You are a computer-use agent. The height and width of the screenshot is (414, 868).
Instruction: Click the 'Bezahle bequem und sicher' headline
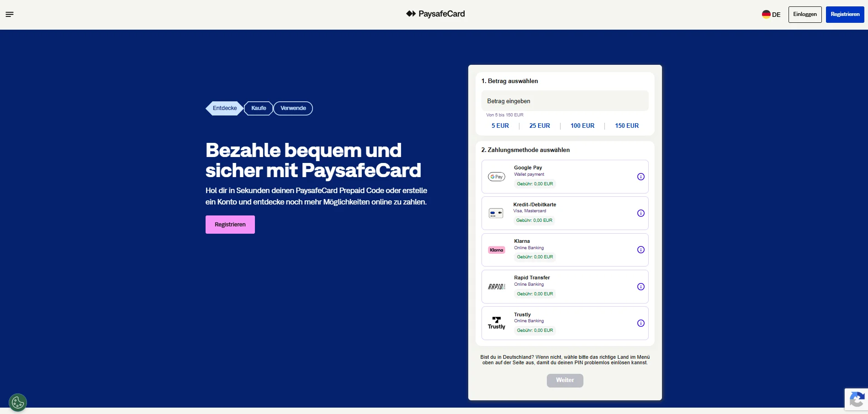point(313,160)
